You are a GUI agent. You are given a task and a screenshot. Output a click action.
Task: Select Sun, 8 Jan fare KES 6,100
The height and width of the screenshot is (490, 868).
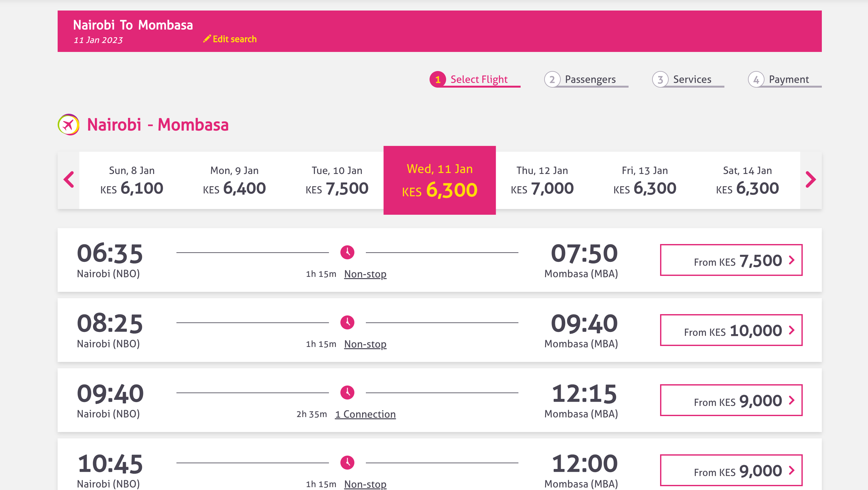[x=132, y=180]
